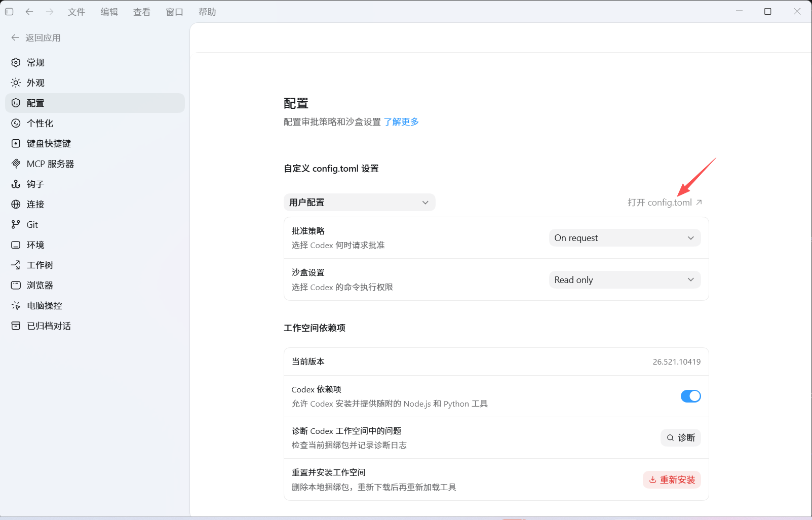The width and height of the screenshot is (812, 520).
Task: Expand the 用户配置 dropdown
Action: 359,203
